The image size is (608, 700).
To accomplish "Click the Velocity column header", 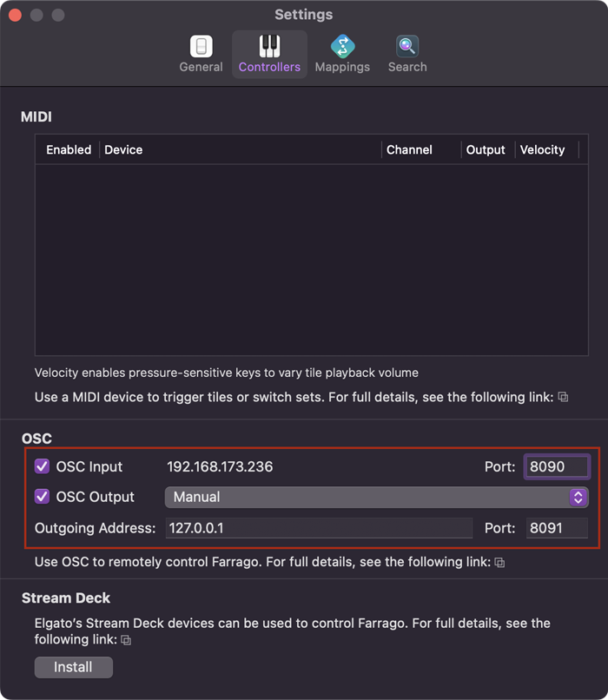I will [542, 149].
